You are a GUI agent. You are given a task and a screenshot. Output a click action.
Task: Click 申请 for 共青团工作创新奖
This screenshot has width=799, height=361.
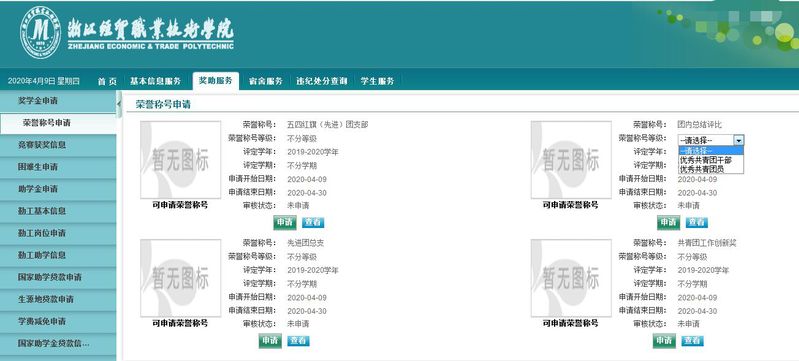click(x=664, y=340)
